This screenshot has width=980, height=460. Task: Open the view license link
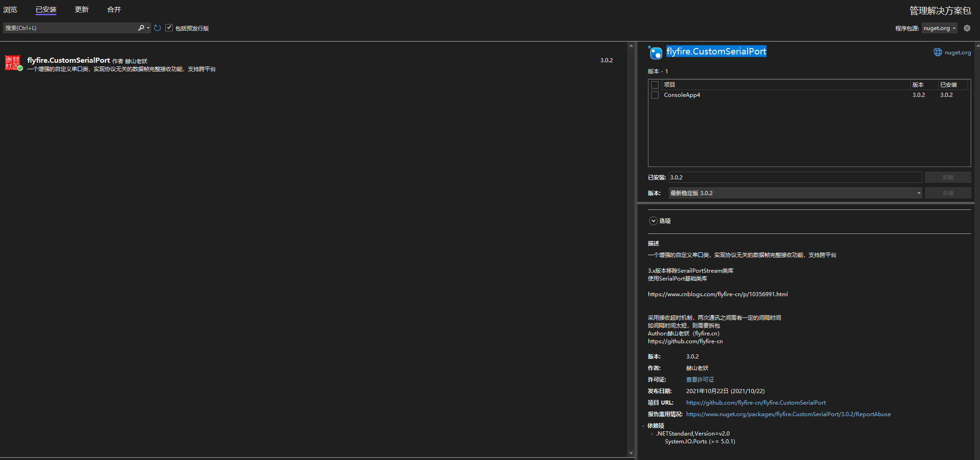tap(700, 380)
